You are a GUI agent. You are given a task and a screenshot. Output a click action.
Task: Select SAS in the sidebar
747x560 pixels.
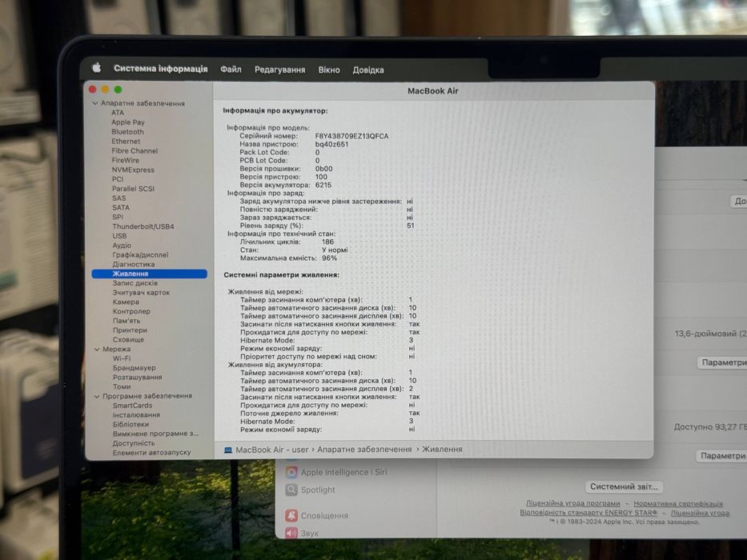[x=119, y=198]
